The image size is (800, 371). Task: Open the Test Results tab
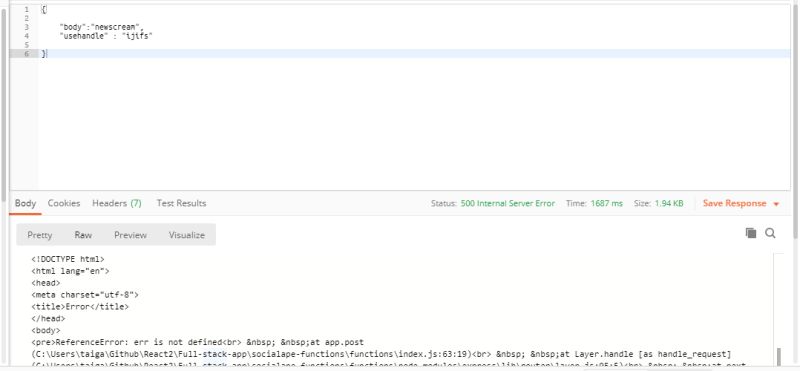[x=181, y=203]
